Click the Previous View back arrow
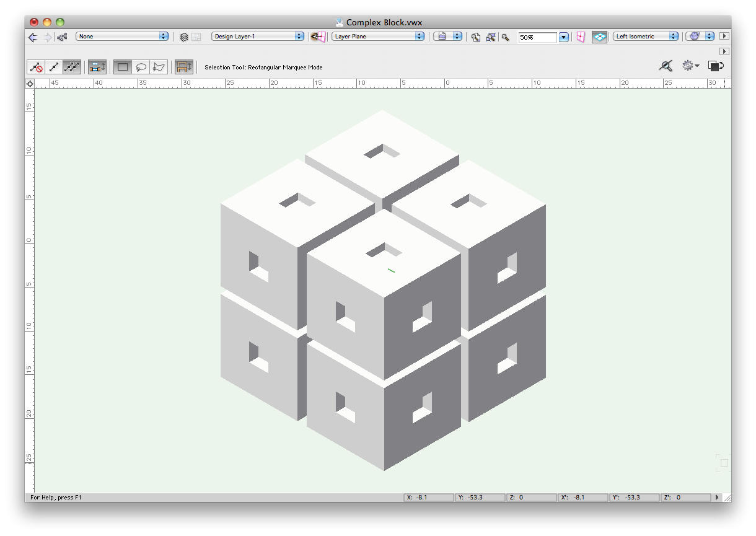Screen dimensions: 756x536 pos(33,37)
